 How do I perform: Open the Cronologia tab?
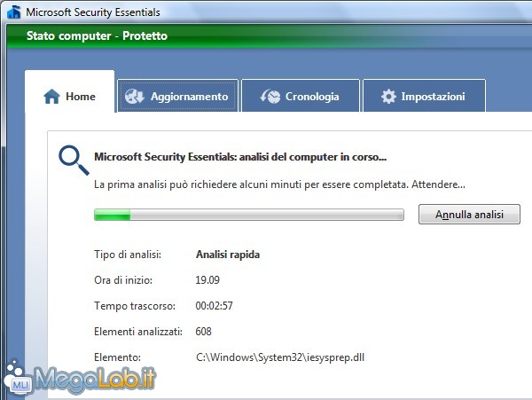[x=301, y=96]
